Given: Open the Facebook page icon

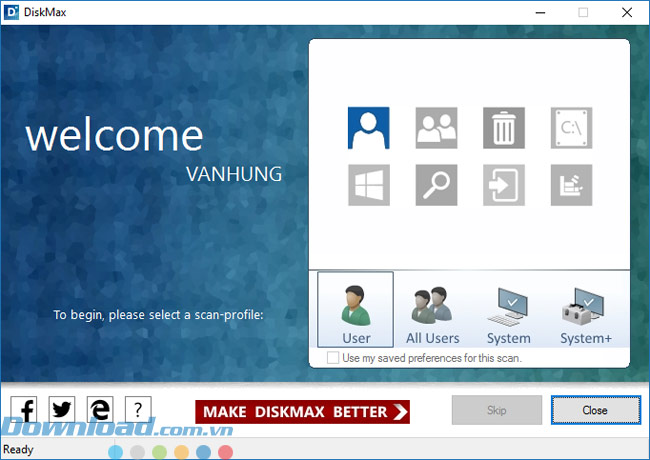Looking at the screenshot, I should coord(24,409).
